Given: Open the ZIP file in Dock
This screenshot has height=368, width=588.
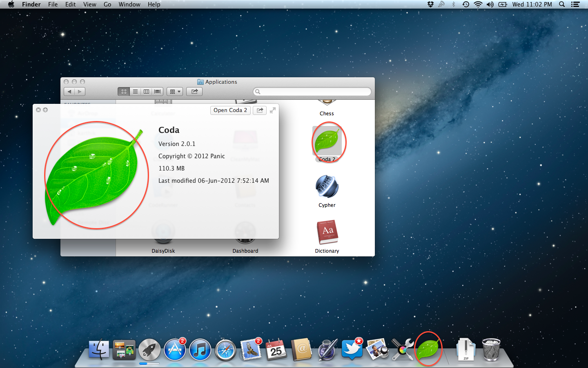Looking at the screenshot, I should coord(466,350).
